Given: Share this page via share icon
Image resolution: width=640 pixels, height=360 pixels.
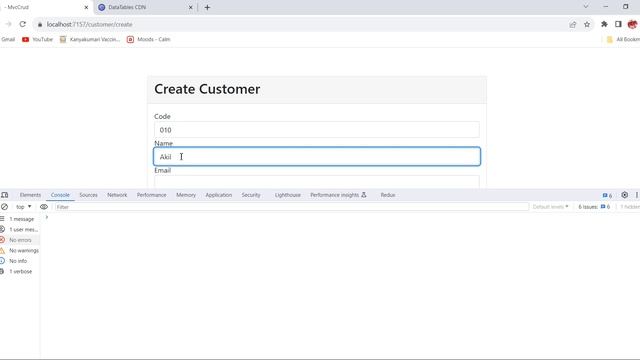Looking at the screenshot, I should (x=573, y=24).
